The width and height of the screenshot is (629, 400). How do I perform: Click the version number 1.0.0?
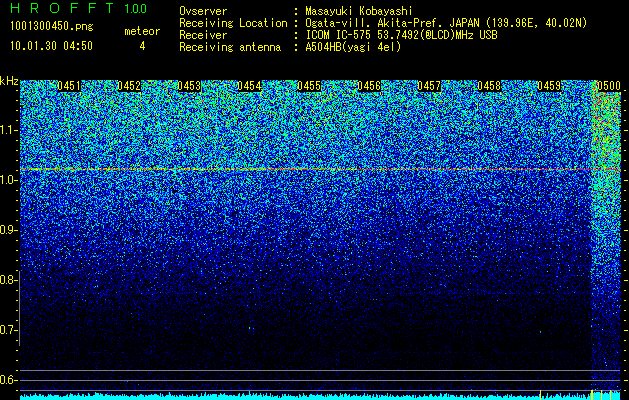pos(135,8)
